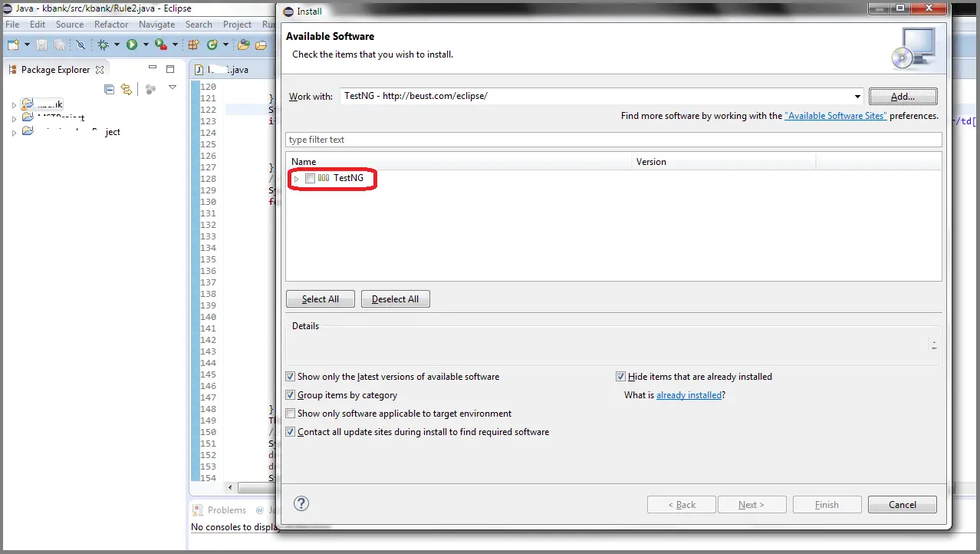
Task: Open the New Java Class dropdown arrow
Action: [225, 45]
